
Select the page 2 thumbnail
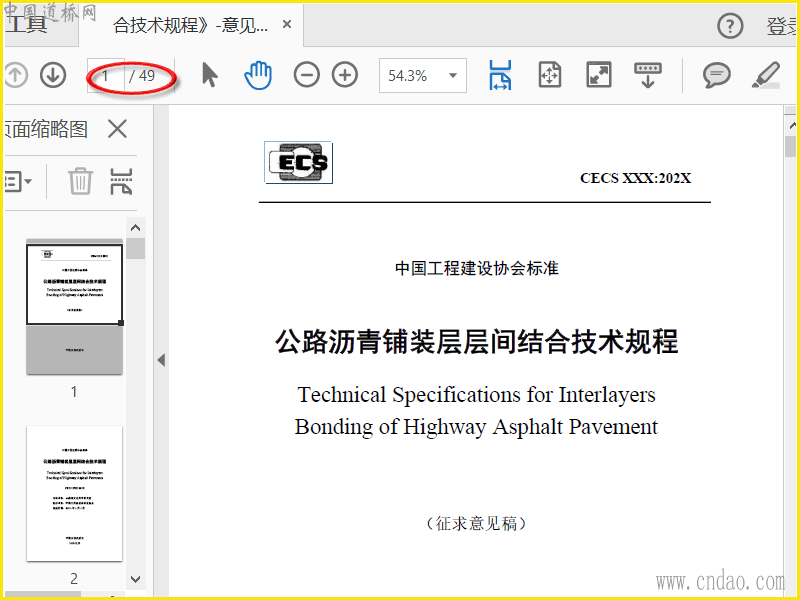coord(74,493)
